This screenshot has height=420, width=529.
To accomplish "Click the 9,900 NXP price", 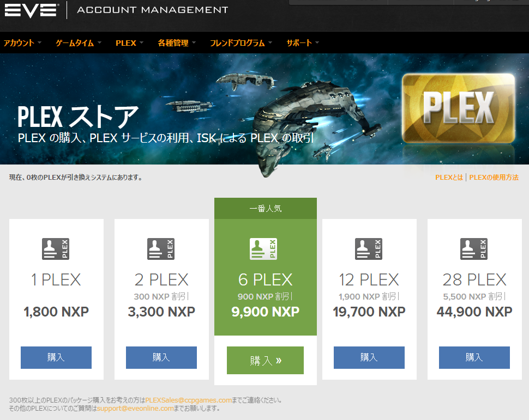I will pyautogui.click(x=266, y=312).
